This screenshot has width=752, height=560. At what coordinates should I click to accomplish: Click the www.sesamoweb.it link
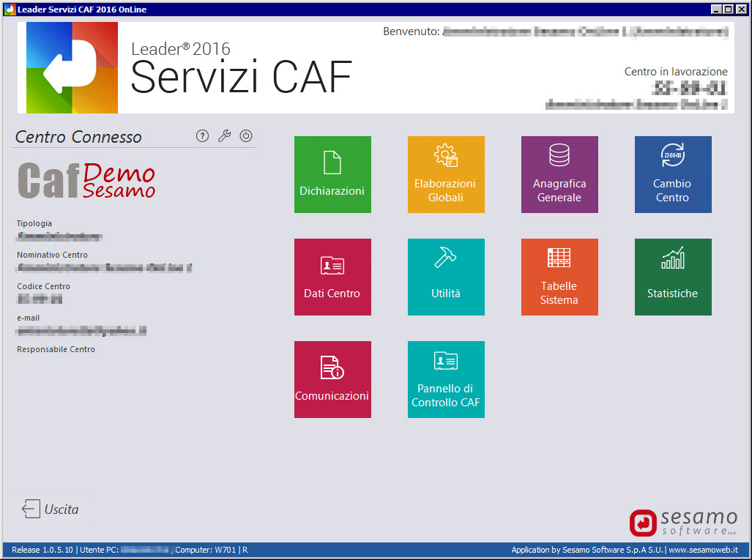click(703, 550)
